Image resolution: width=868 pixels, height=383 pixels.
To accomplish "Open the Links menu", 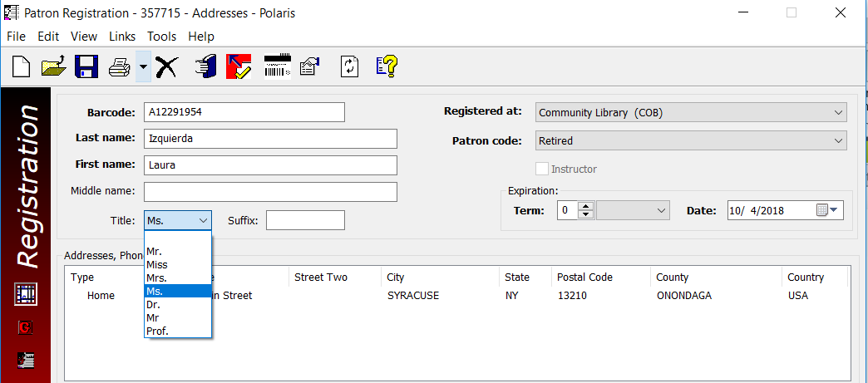I will tap(122, 37).
